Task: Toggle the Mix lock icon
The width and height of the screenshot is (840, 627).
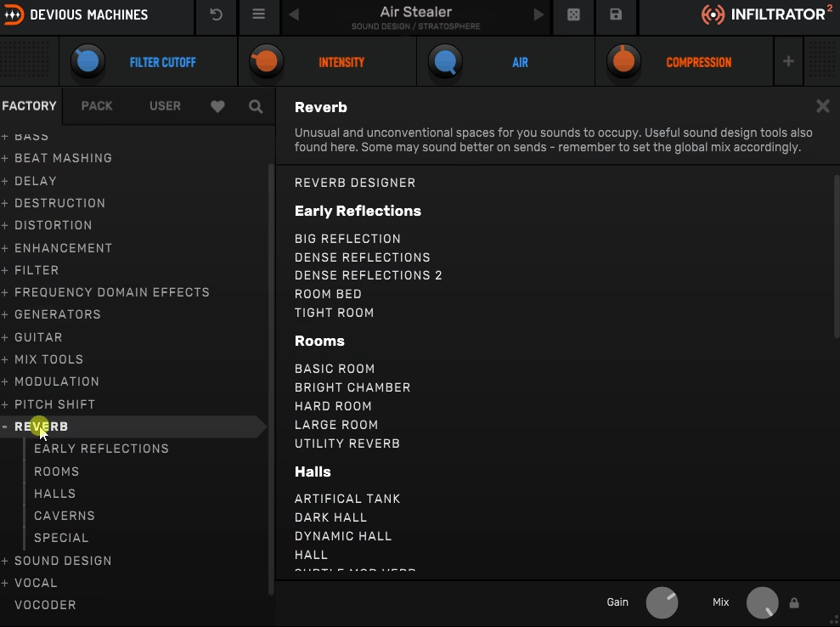Action: tap(794, 603)
